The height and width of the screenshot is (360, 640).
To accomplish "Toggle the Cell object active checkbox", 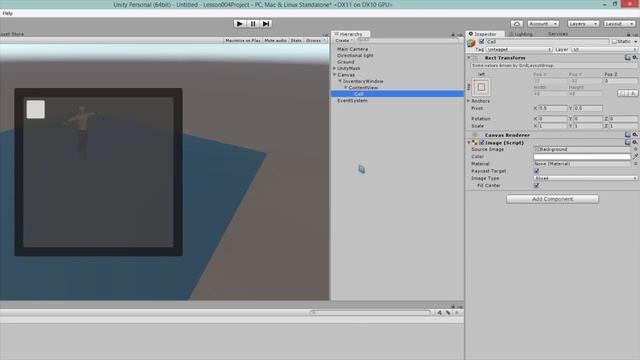I will coord(482,42).
